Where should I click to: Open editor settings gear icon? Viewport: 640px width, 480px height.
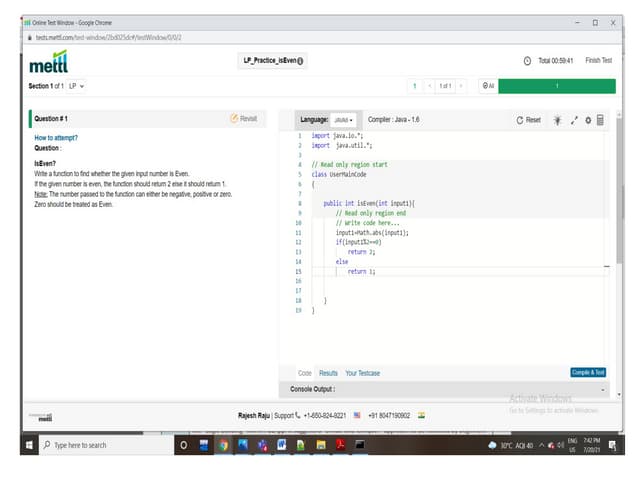tap(588, 120)
